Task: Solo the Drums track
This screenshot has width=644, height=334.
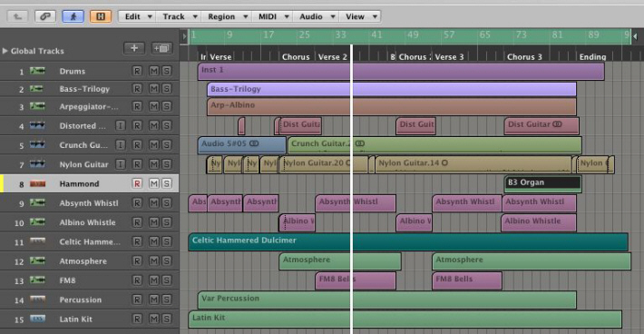Action: pos(166,71)
